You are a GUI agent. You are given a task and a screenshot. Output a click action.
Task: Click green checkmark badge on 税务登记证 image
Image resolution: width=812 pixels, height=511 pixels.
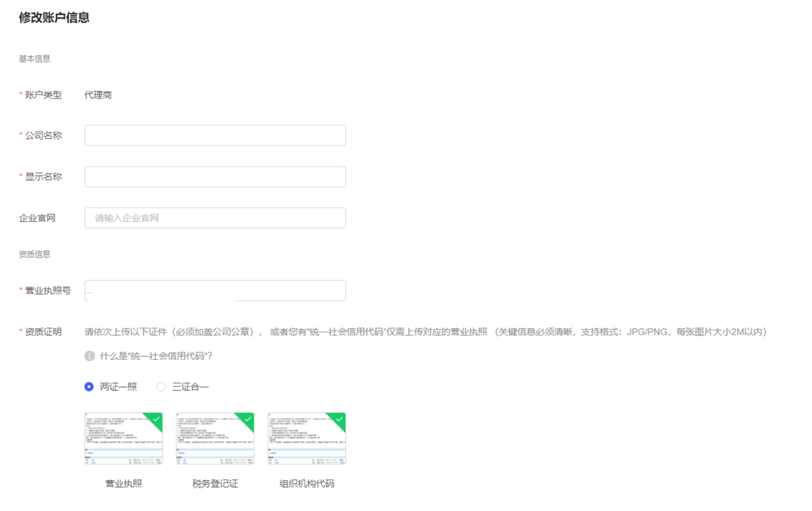coord(247,419)
